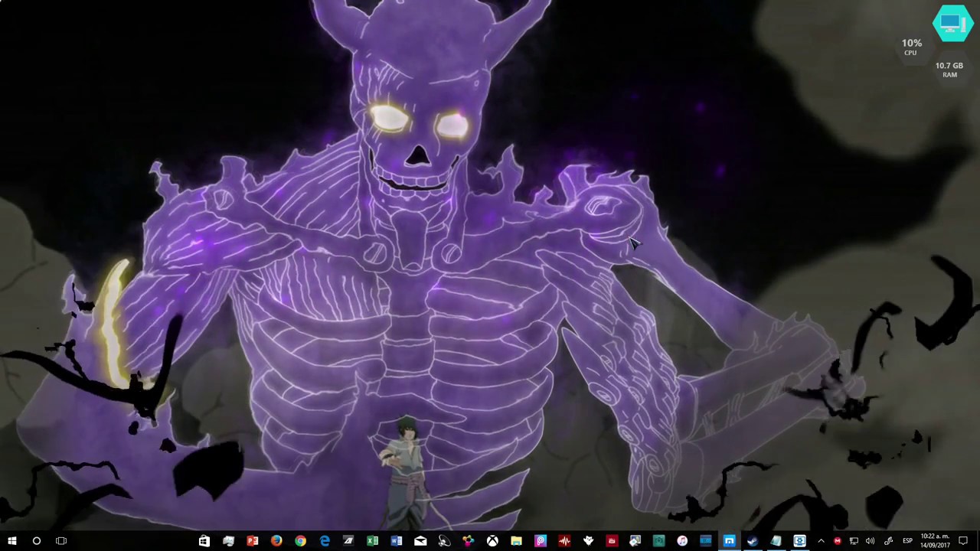Screen dimensions: 980x551
Task: Open the network connections flyout
Action: coord(853,542)
